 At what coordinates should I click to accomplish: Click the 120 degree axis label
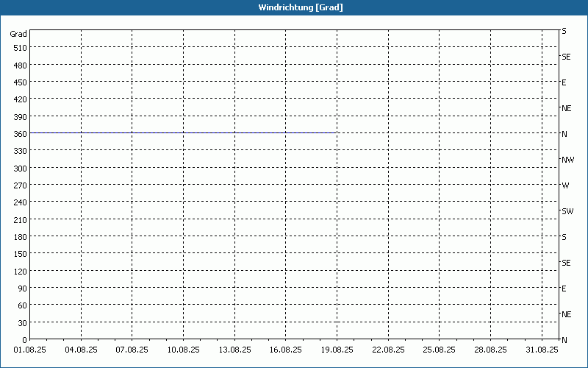[x=21, y=272]
